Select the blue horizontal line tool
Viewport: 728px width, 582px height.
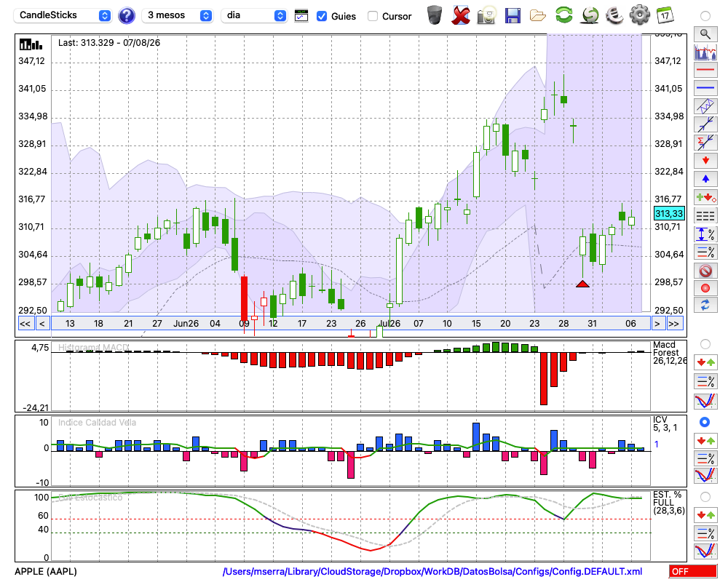click(x=705, y=87)
